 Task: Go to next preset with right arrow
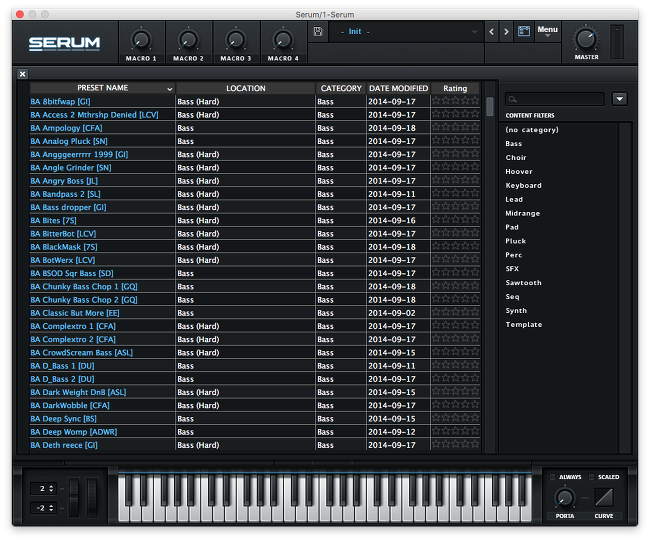point(506,32)
